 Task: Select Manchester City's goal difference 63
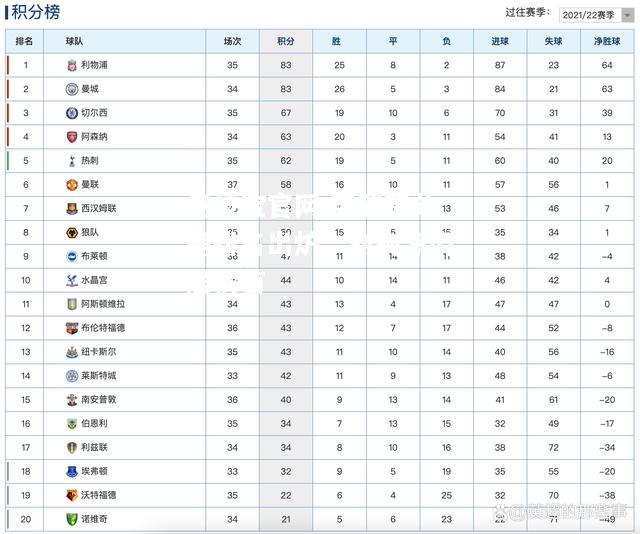tap(607, 89)
